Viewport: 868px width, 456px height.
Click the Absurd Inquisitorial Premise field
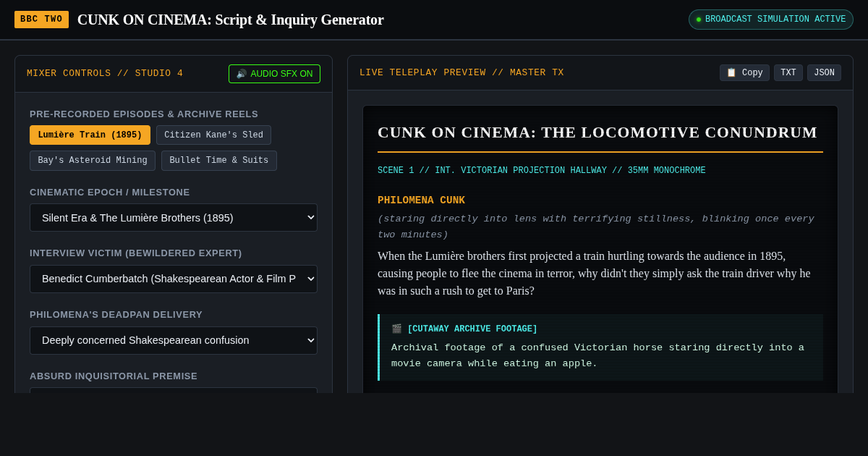[174, 390]
